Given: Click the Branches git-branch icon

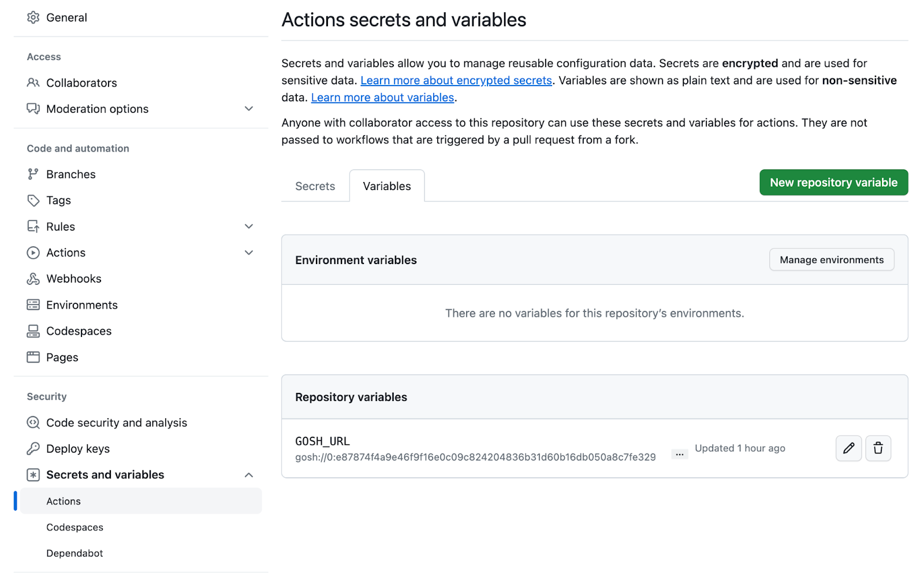Looking at the screenshot, I should tap(33, 174).
